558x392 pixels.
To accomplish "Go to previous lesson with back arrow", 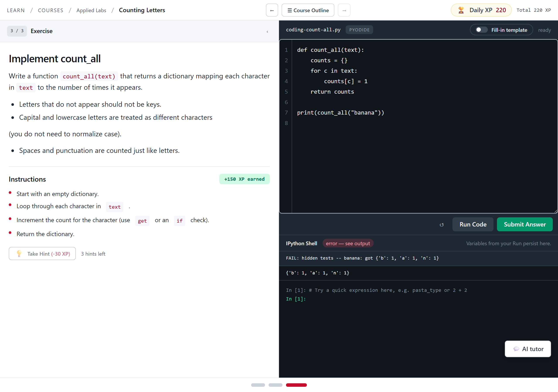I will point(272,10).
